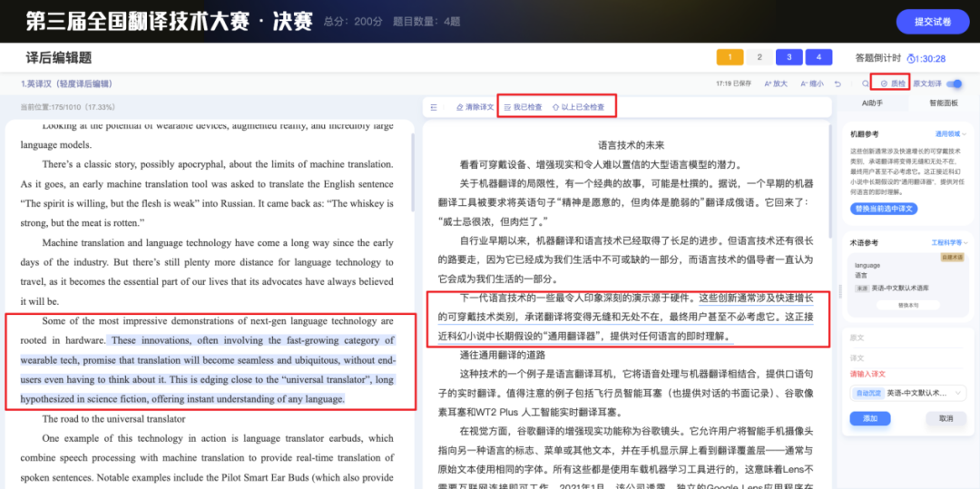Click the 未源 tag before 英语-中文默认术语库
The height and width of the screenshot is (489, 980).
tap(860, 289)
